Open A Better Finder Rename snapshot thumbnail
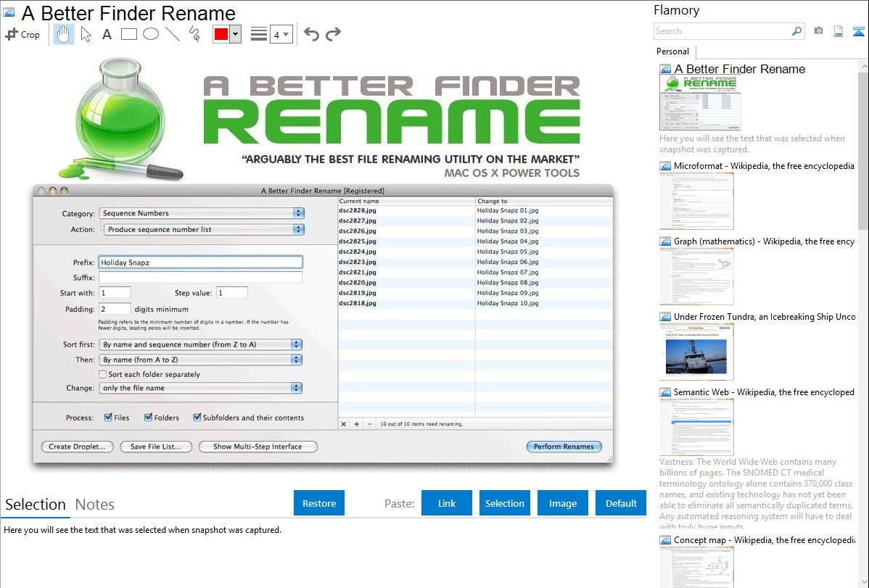869x588 pixels. coord(700,103)
